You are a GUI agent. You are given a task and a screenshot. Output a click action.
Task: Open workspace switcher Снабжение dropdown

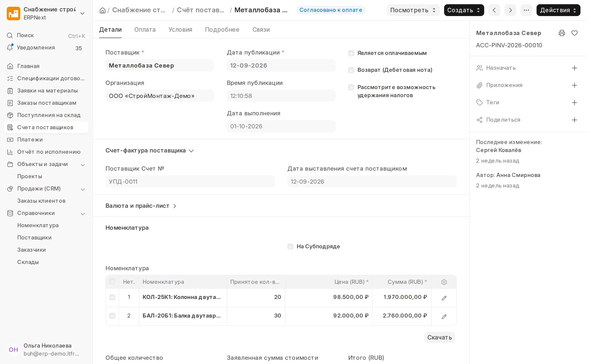coord(46,14)
